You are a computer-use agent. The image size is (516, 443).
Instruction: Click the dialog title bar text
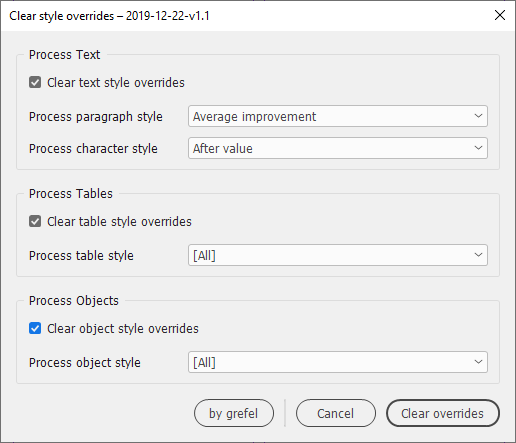tap(109, 16)
